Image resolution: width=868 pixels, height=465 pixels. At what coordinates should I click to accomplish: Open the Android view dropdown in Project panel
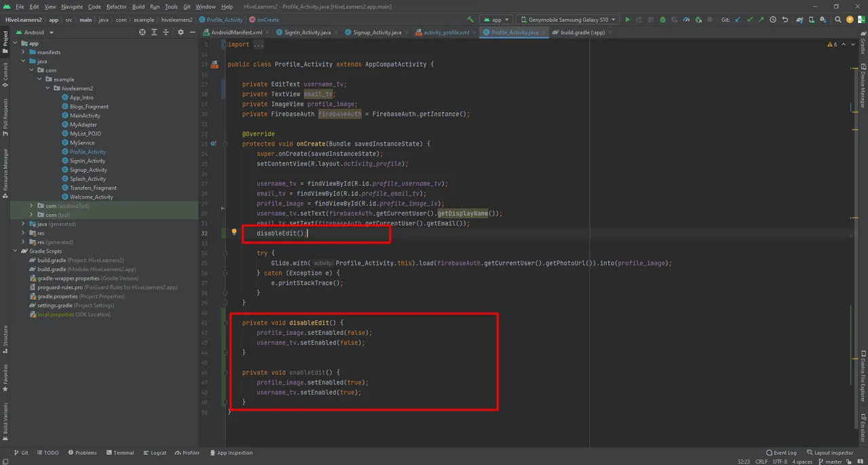[34, 32]
